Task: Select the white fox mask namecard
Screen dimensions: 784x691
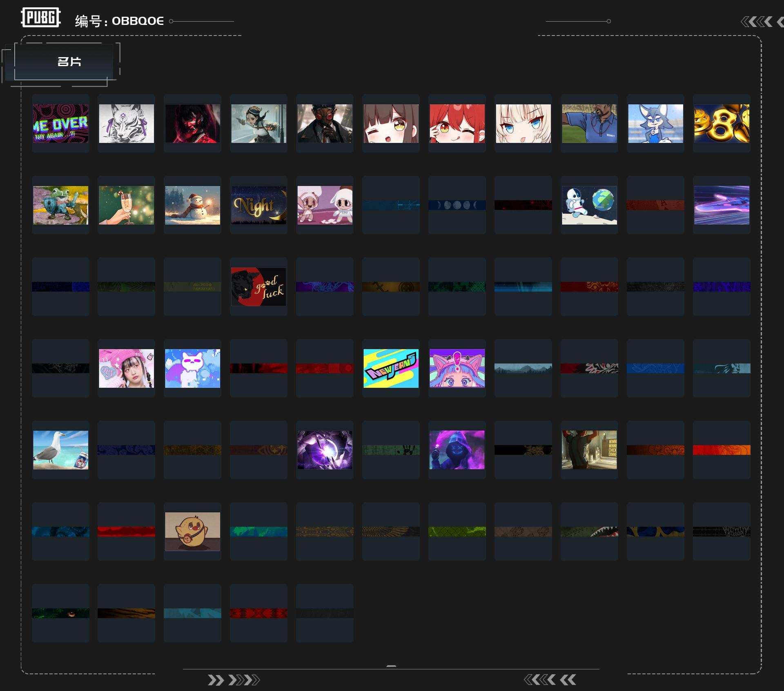Action: click(x=126, y=123)
